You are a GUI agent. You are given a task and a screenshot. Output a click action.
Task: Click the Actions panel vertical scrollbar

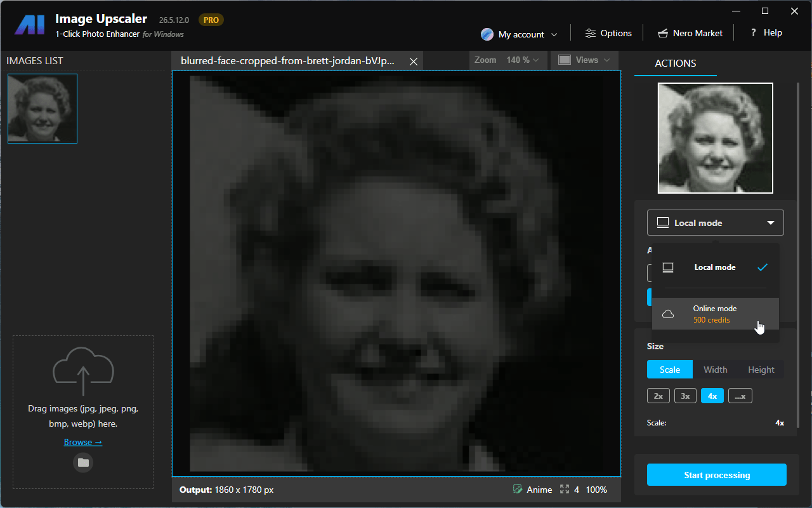click(798, 254)
